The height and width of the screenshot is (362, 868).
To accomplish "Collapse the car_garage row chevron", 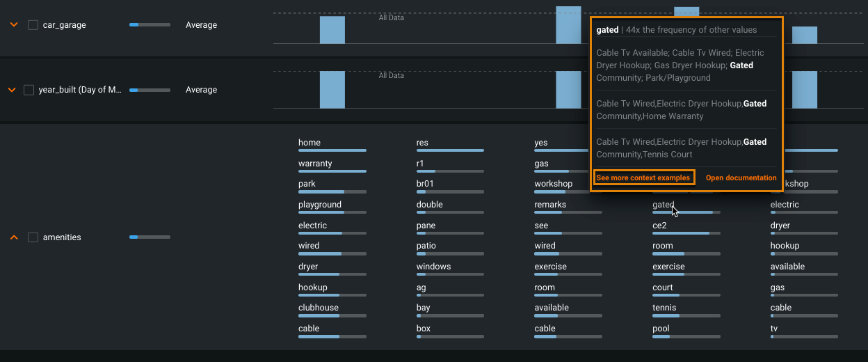I will [13, 25].
